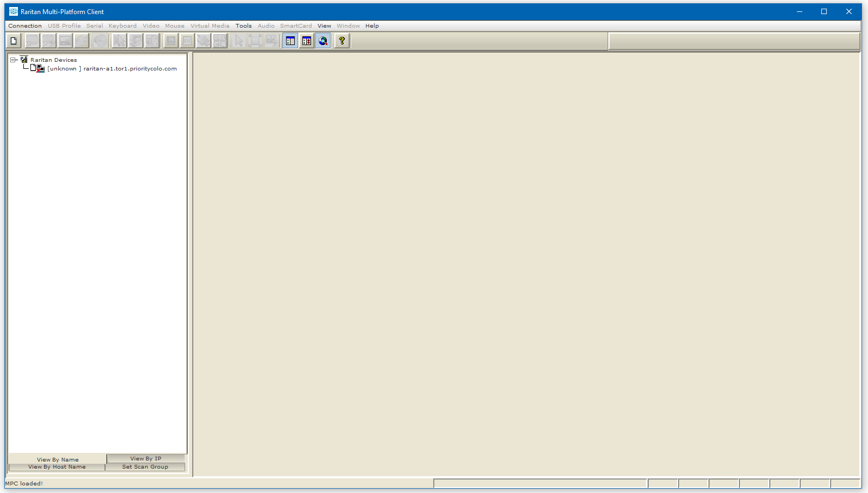Click the navigator icon with red arrows
Image resolution: width=868 pixels, height=493 pixels.
point(307,41)
